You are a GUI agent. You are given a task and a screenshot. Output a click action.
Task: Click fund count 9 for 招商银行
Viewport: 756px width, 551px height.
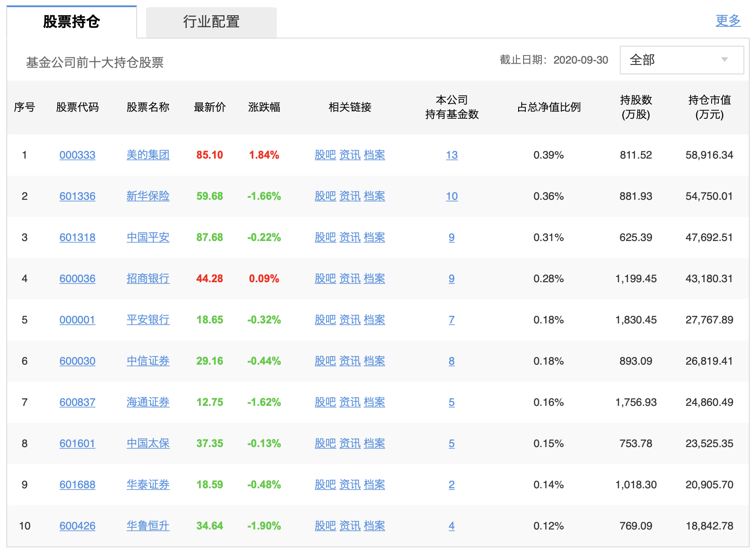452,279
